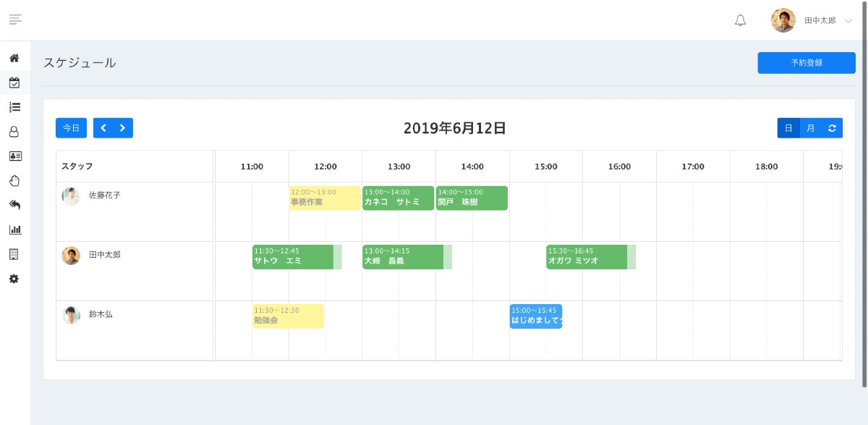The image size is (868, 425).
Task: Open the numbered list sidebar icon
Action: [14, 107]
